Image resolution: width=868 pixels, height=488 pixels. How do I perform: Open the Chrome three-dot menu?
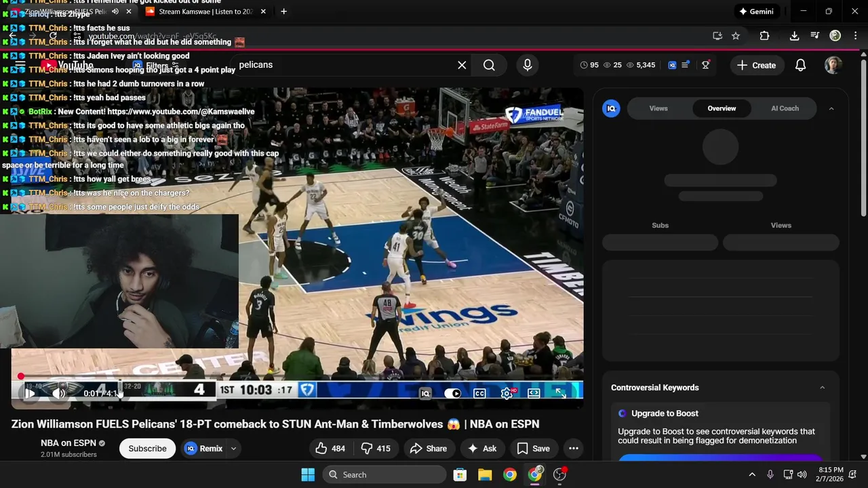tap(855, 36)
